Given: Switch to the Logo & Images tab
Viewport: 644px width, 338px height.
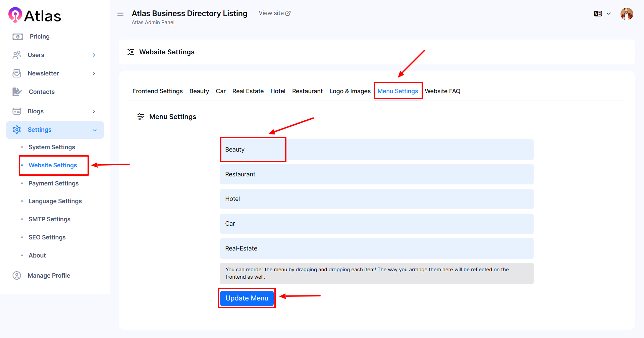Looking at the screenshot, I should (350, 91).
